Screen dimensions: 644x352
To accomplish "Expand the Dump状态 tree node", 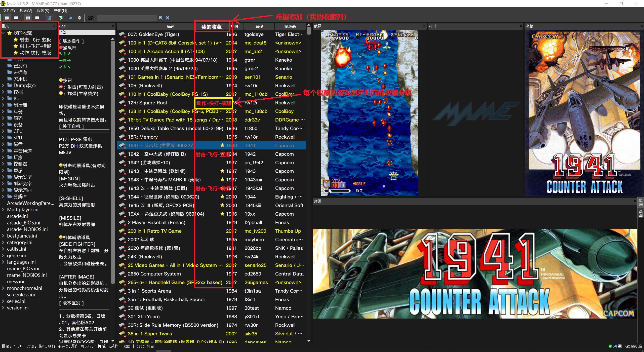I will [3, 85].
